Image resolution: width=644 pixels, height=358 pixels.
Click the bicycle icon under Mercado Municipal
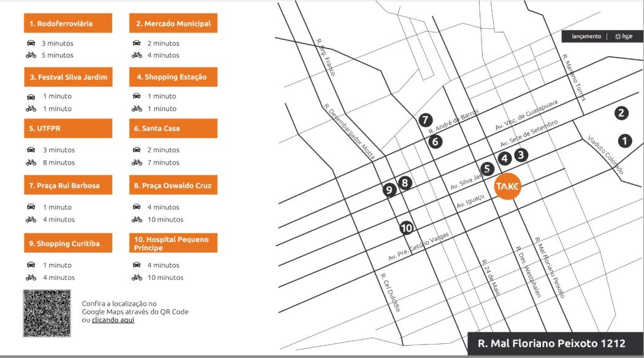click(137, 55)
